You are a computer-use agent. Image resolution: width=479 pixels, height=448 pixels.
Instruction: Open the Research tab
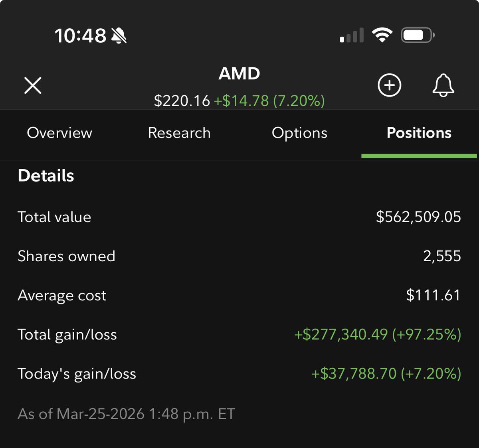click(x=179, y=133)
